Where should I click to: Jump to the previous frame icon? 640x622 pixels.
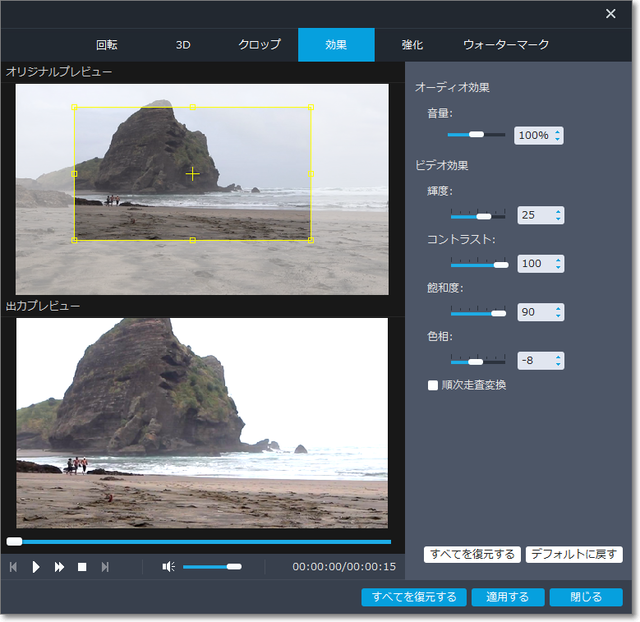point(14,567)
